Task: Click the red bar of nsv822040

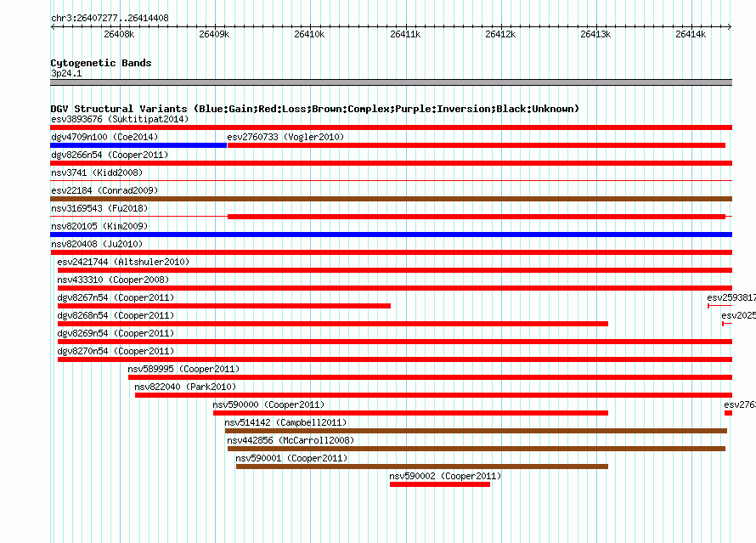Action: click(x=433, y=395)
